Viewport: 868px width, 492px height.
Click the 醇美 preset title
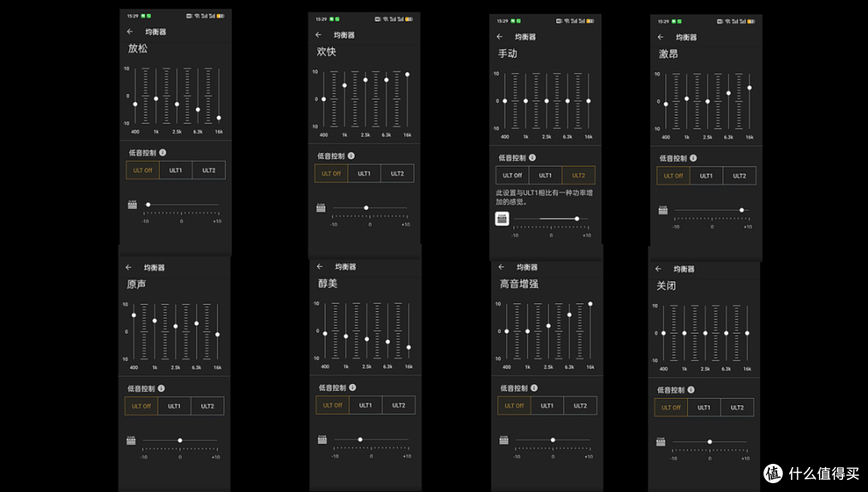[x=328, y=284]
